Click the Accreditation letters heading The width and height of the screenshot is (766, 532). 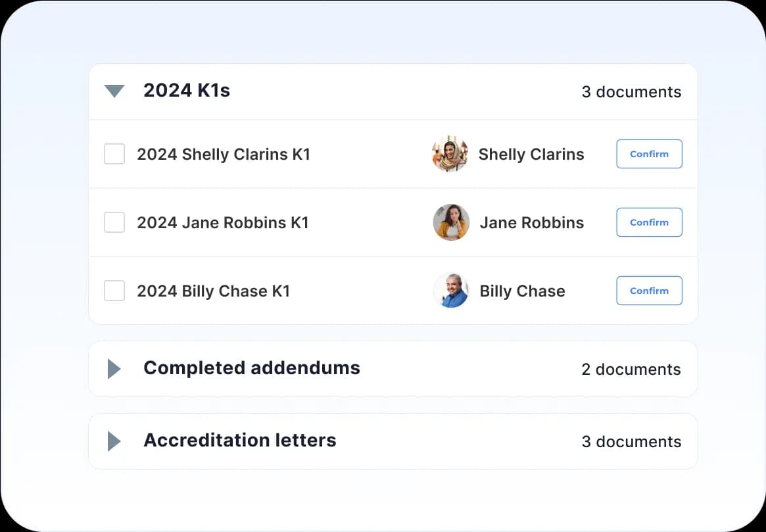point(240,441)
